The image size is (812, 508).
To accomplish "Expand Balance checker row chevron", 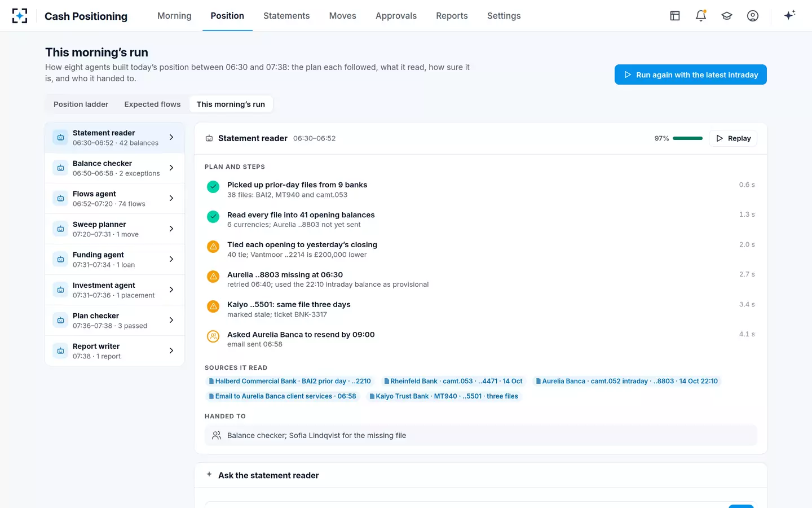I will (171, 168).
